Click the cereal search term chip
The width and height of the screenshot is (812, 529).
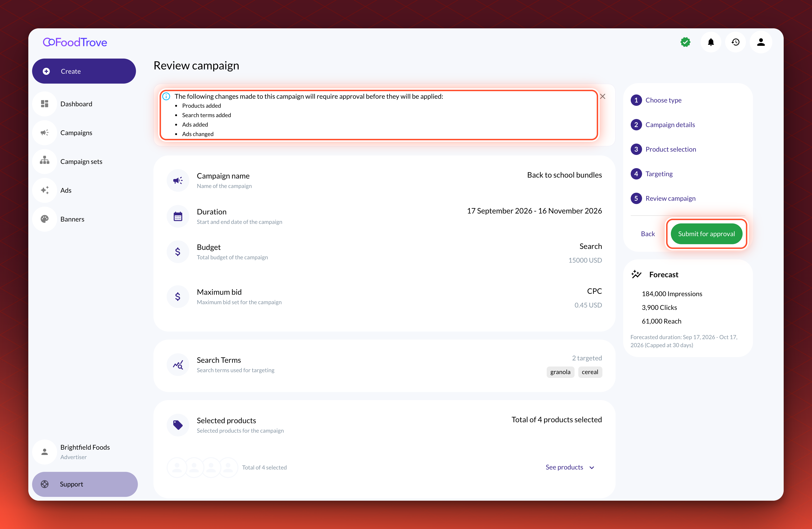(590, 372)
